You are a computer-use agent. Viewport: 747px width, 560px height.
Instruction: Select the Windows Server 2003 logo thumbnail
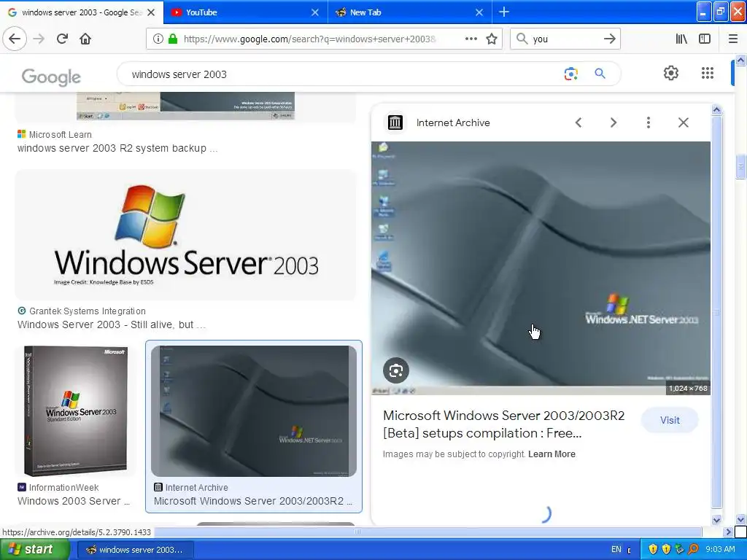point(185,235)
